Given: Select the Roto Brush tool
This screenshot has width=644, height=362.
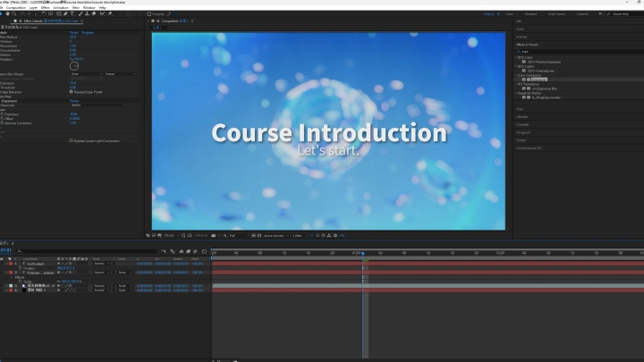Looking at the screenshot, I should pyautogui.click(x=102, y=14).
